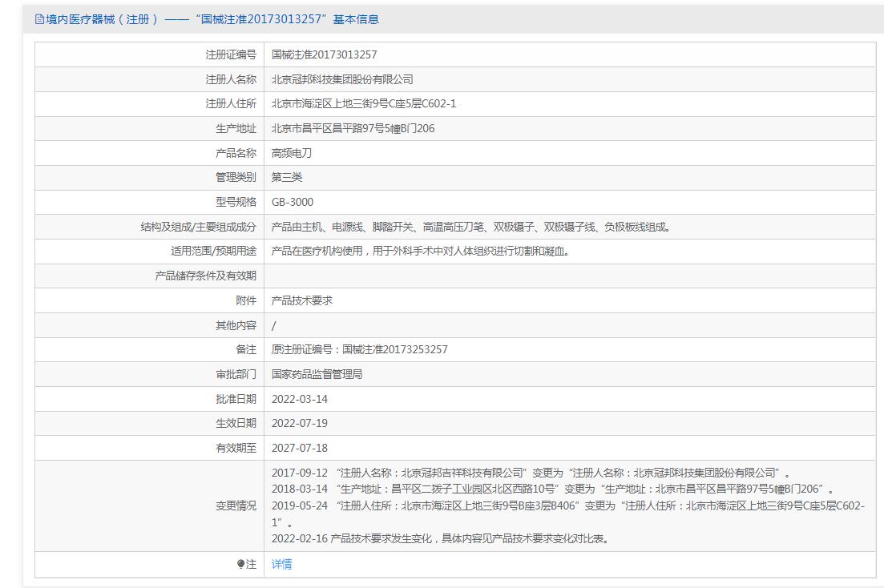Viewport: 884px width, 588px height.
Task: Select registration number 国械注准20173013257 cell
Action: (x=324, y=54)
